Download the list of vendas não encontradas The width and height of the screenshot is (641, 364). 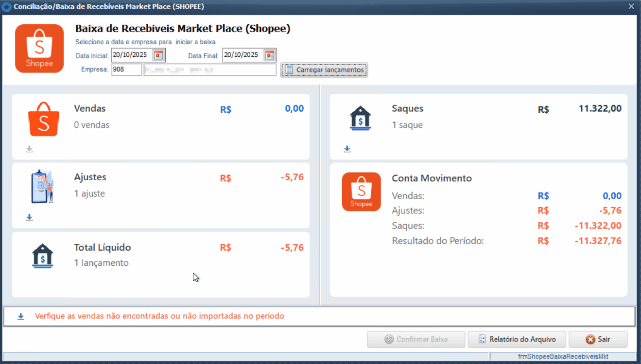tap(21, 316)
